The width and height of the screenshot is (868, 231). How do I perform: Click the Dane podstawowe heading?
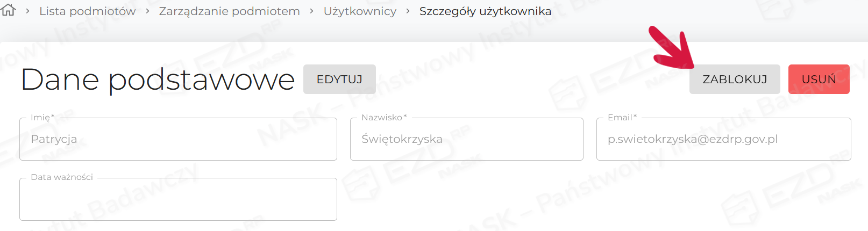158,80
